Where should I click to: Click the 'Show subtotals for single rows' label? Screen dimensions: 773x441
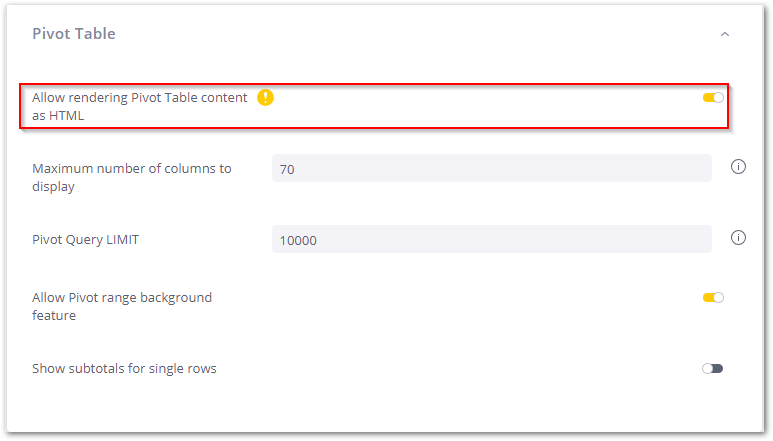coord(124,369)
